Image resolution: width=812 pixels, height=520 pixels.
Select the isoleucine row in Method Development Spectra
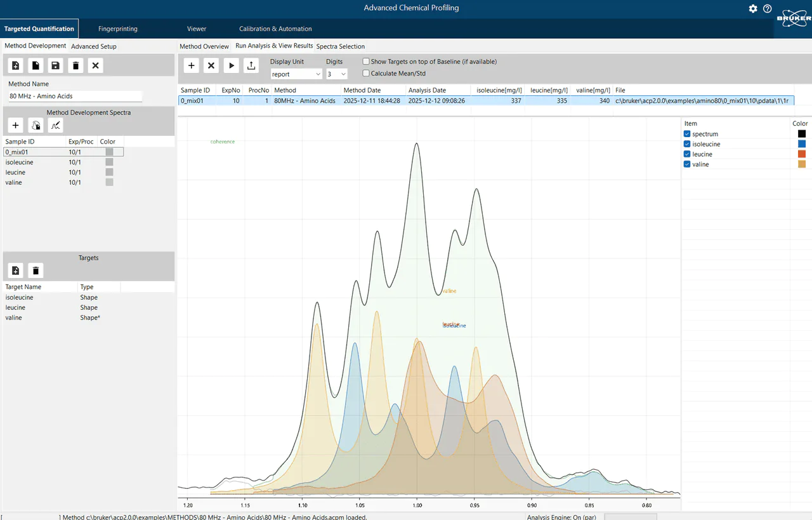point(63,162)
